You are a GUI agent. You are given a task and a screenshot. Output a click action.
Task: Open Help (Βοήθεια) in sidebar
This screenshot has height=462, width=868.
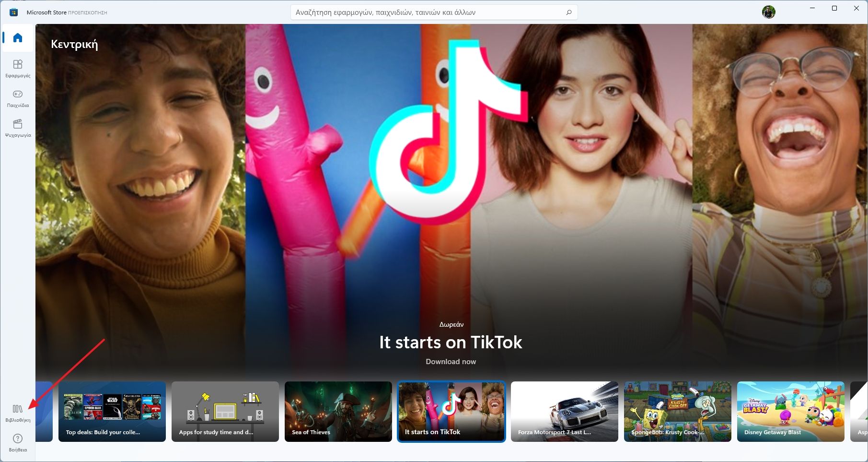pos(18,442)
